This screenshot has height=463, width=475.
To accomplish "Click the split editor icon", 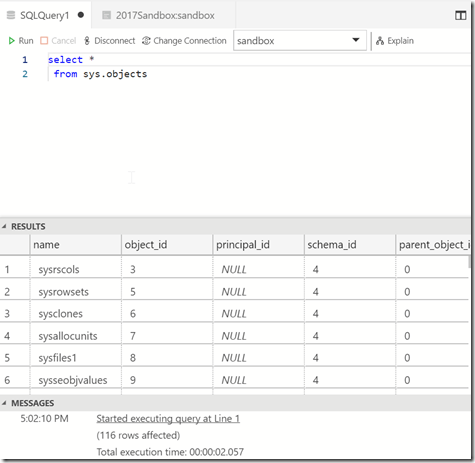I will (461, 15).
